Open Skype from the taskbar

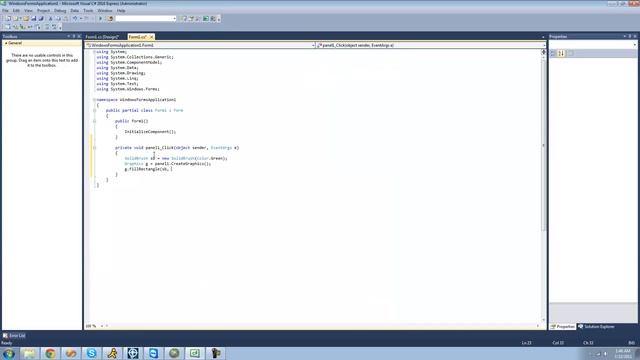(x=91, y=353)
